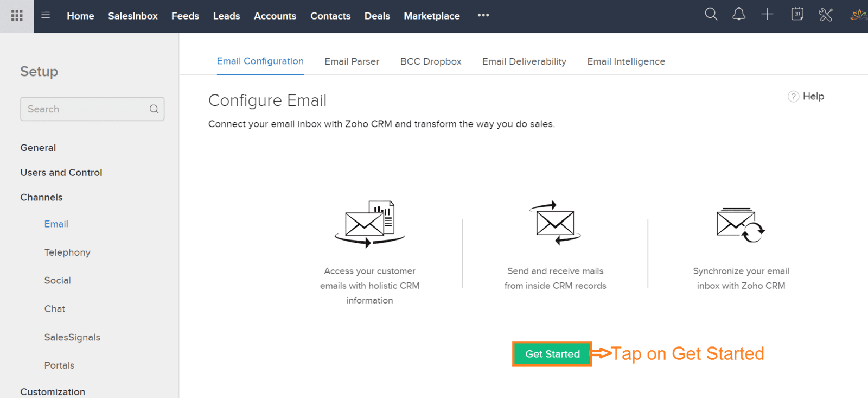Viewport: 868px width, 398px height.
Task: Expand the more modules ellipsis menu
Action: [483, 15]
